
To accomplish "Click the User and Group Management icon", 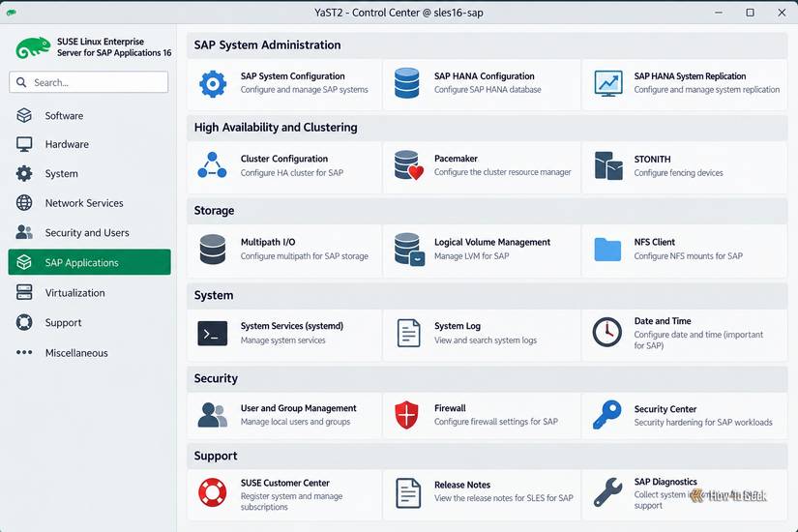I will (212, 414).
